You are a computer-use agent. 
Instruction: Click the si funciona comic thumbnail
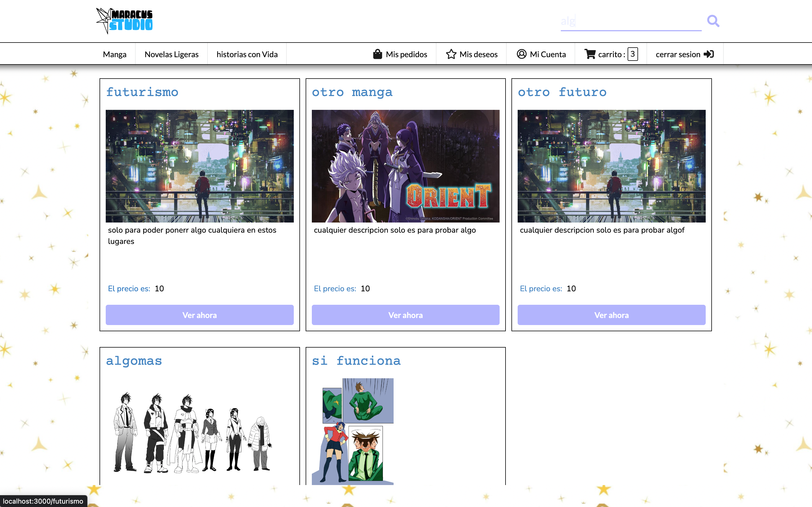[353, 431]
